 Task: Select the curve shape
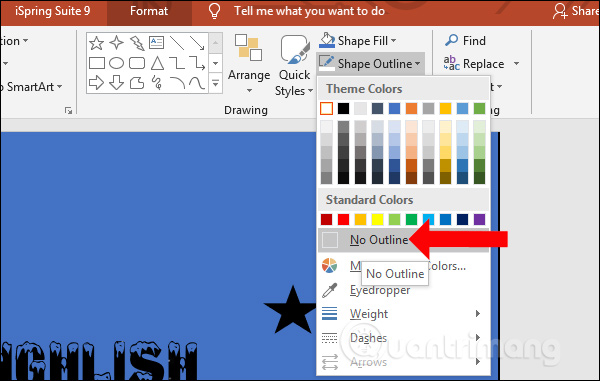[x=197, y=83]
